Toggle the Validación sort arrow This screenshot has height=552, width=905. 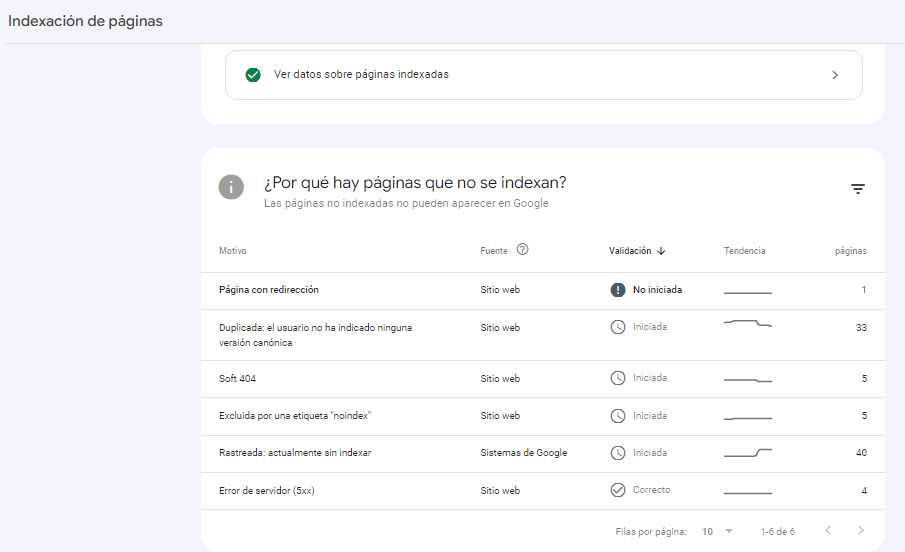[x=661, y=251]
